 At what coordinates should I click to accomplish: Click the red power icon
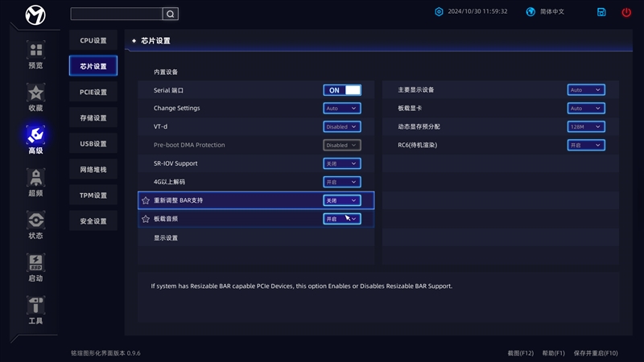click(626, 12)
